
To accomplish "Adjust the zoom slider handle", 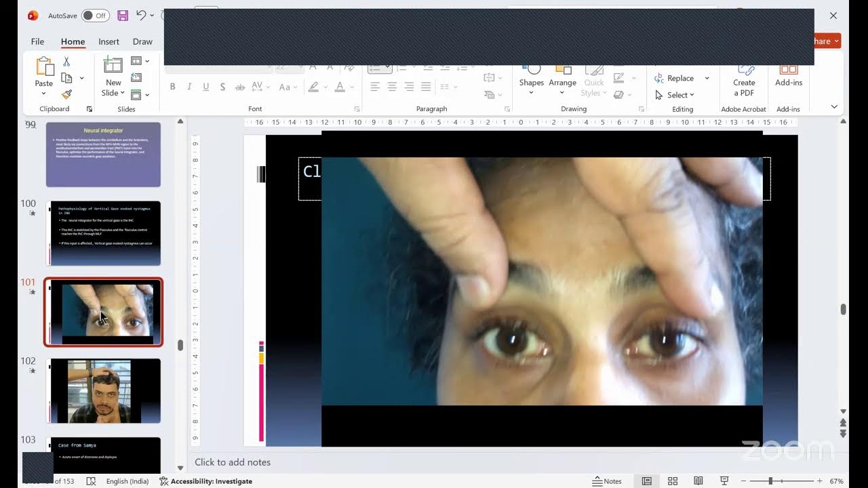I will [770, 481].
